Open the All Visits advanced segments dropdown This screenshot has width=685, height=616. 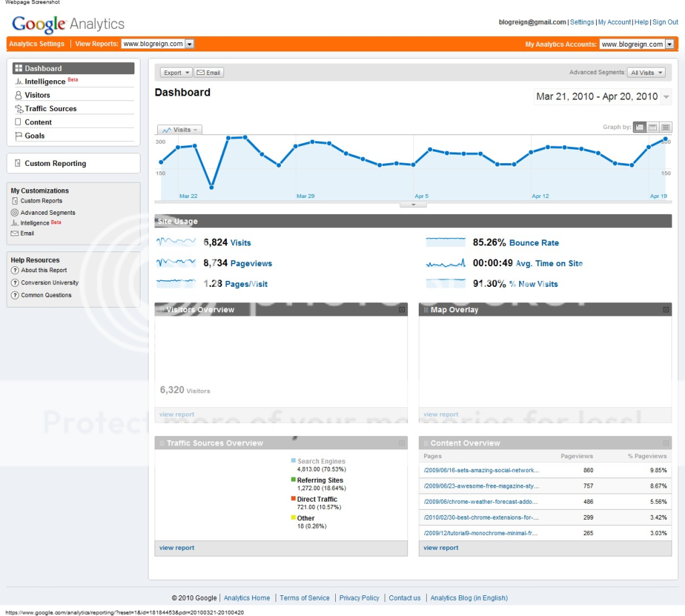pyautogui.click(x=646, y=72)
